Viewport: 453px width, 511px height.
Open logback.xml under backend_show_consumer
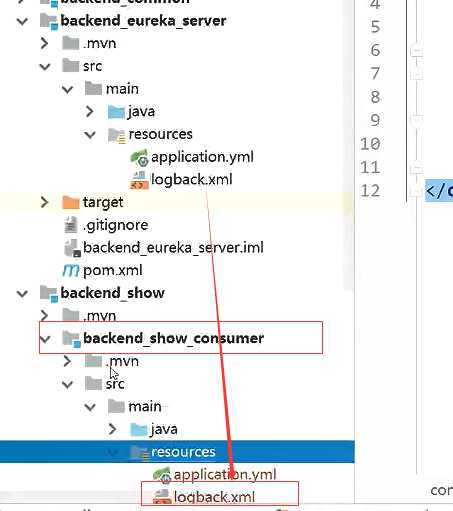click(x=214, y=497)
